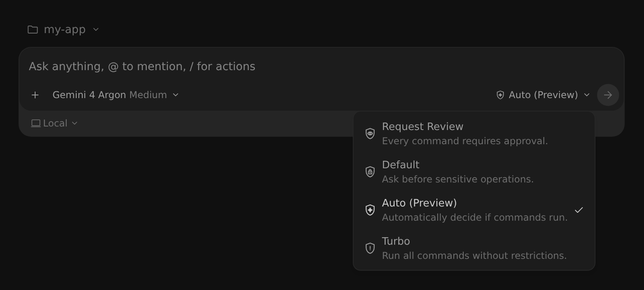
Task: Open the my-app workspace dropdown
Action: [x=64, y=30]
